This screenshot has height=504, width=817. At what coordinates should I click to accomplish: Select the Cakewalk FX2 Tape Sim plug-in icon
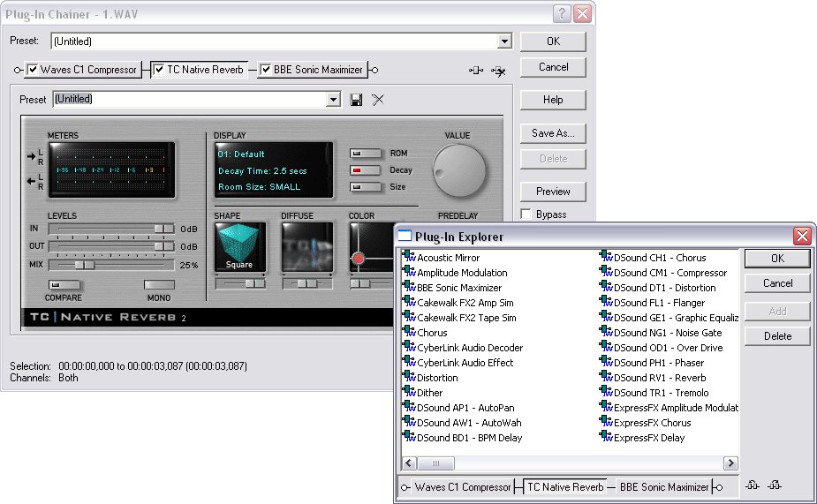click(x=409, y=317)
